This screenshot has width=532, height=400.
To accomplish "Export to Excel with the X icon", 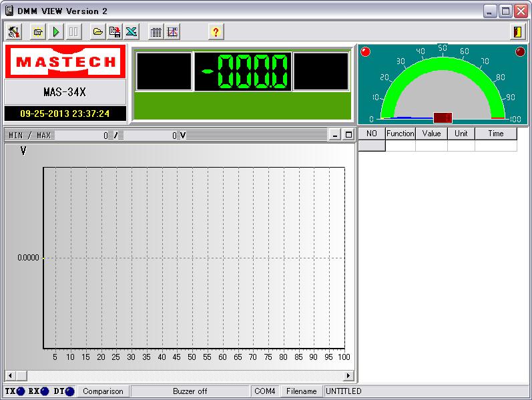I will click(131, 32).
